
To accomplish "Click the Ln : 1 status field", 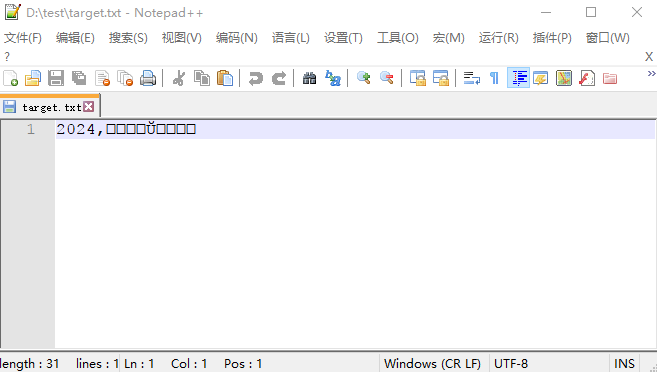I will click(x=139, y=364).
